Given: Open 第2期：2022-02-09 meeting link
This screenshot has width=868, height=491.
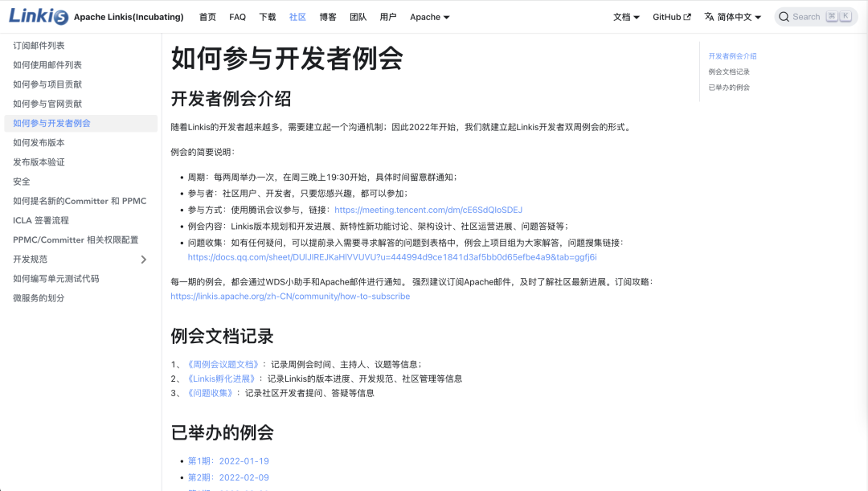Looking at the screenshot, I should pyautogui.click(x=228, y=477).
